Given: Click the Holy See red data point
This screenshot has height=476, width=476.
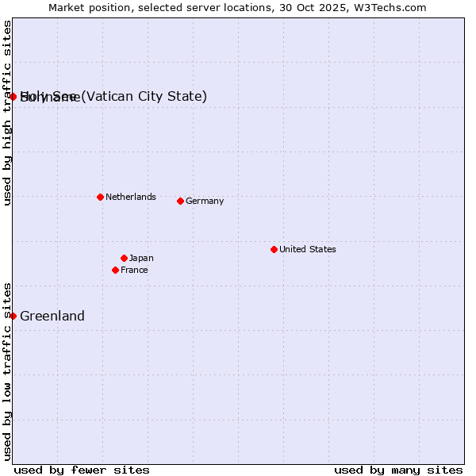Looking at the screenshot, I should pyautogui.click(x=13, y=97).
